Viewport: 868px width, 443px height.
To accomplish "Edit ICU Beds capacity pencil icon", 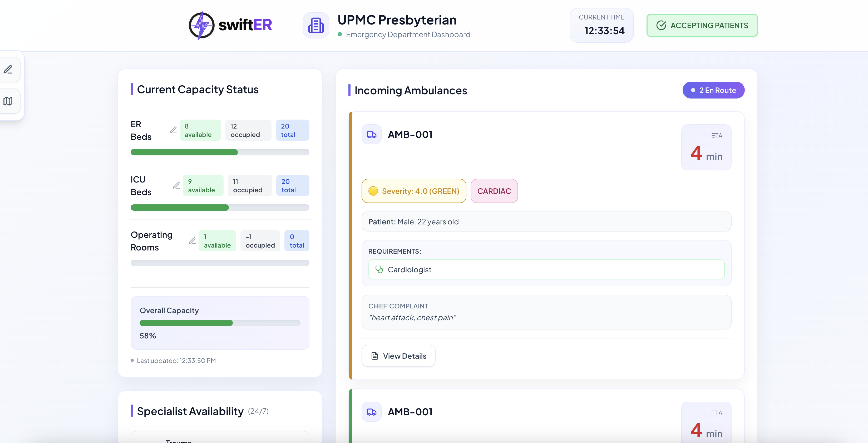I will coord(176,185).
